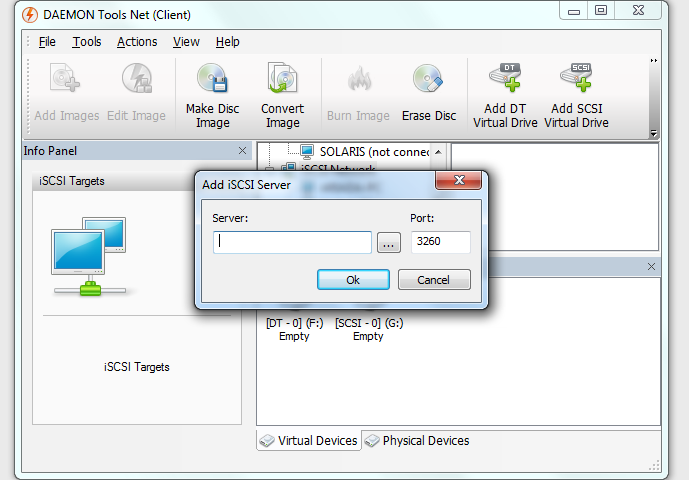Screen dimensions: 689x480
Task: Open the File menu
Action: 47,42
